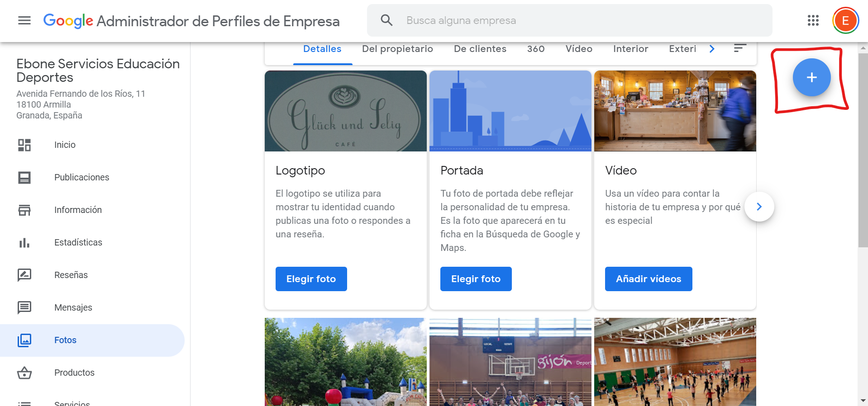Click the Reseñas review icon
This screenshot has width=868, height=406.
click(24, 275)
